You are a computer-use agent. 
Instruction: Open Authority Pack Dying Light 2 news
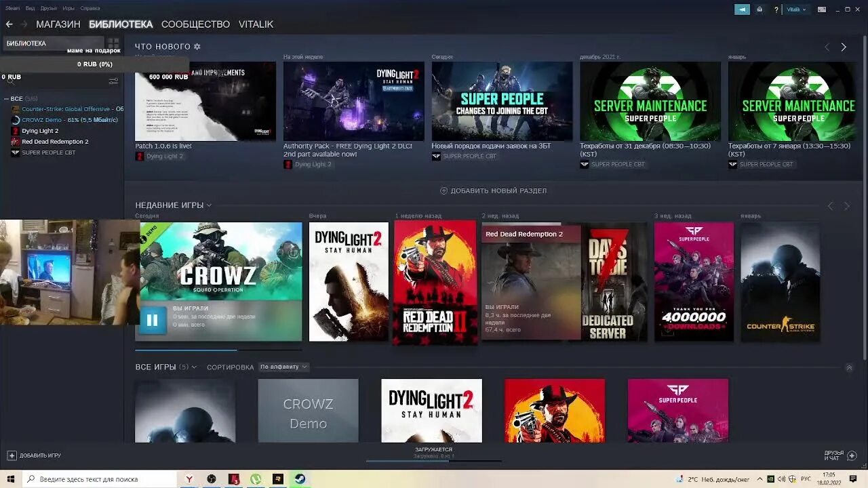(x=353, y=102)
